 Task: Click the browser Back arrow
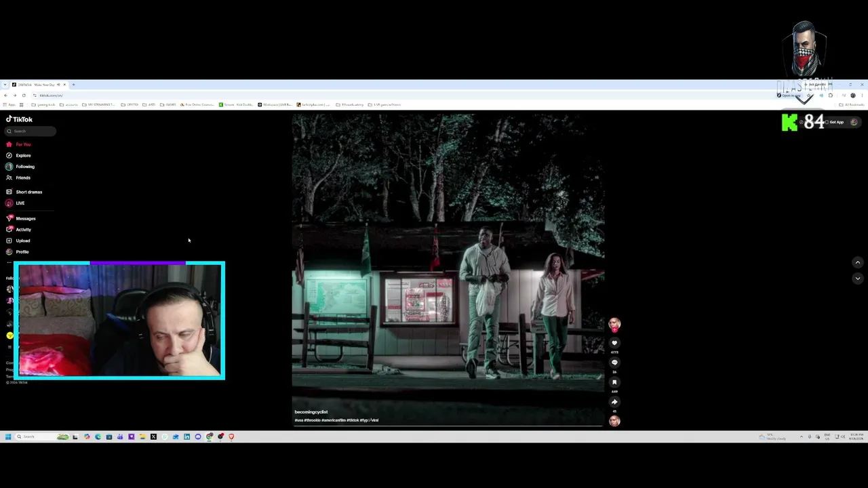[5, 96]
